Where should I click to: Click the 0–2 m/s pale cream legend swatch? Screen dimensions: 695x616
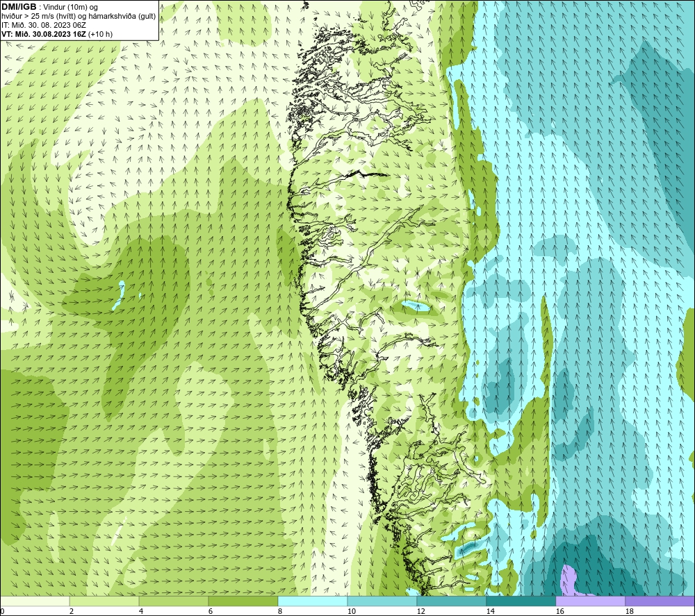35,601
